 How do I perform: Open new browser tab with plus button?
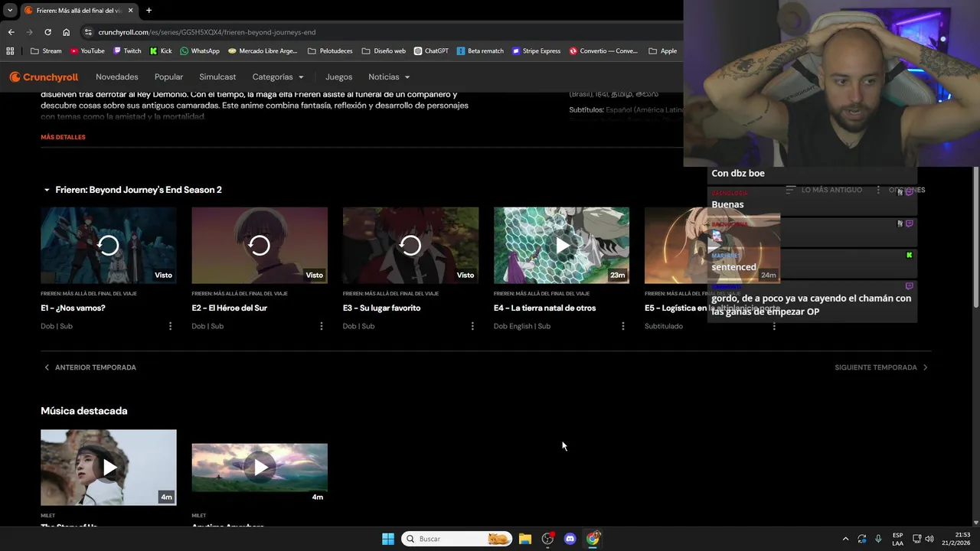click(149, 11)
